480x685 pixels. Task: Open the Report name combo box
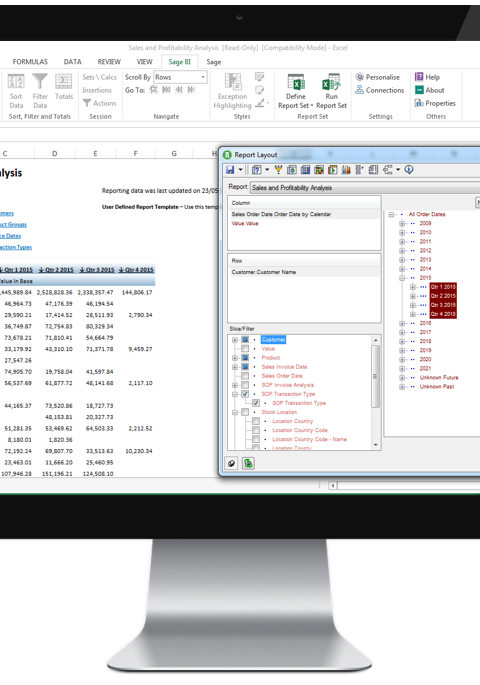click(365, 187)
